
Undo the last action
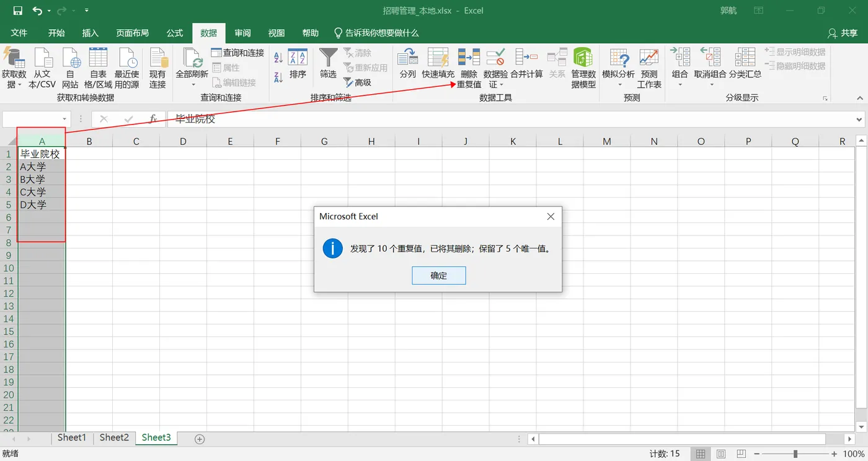(37, 11)
